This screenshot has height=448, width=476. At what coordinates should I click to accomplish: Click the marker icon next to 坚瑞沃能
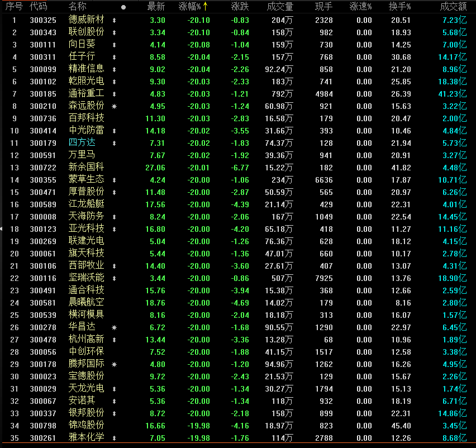(115, 278)
